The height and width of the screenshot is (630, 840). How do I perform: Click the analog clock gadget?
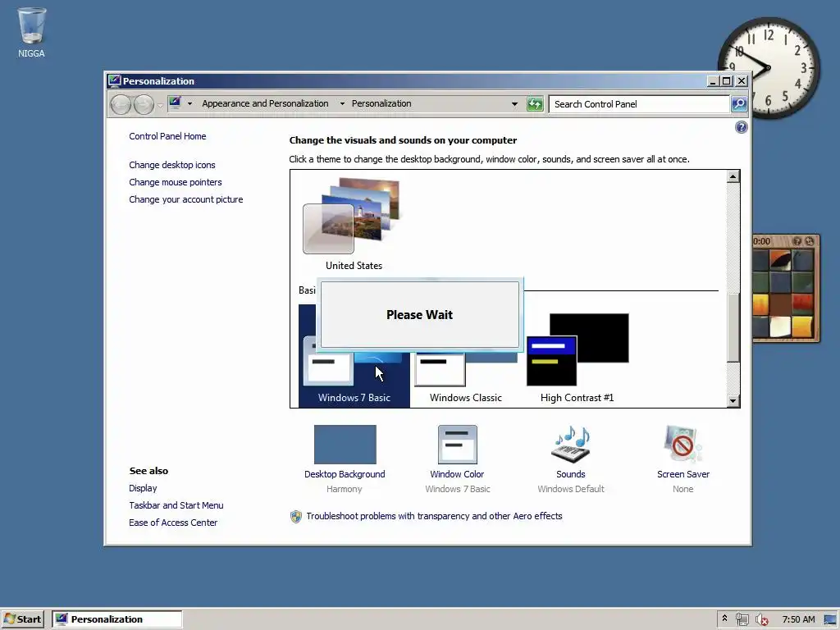point(768,67)
